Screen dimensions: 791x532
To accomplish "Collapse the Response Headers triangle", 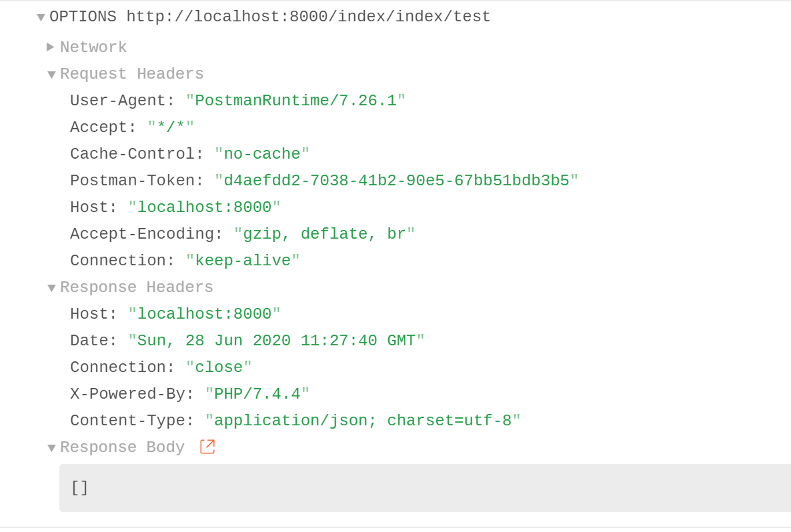I will 51,288.
